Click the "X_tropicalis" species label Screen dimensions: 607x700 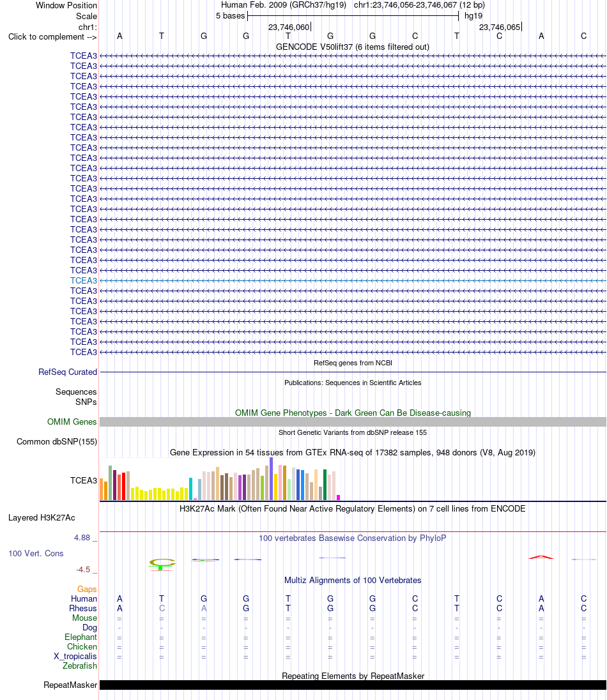coord(75,657)
